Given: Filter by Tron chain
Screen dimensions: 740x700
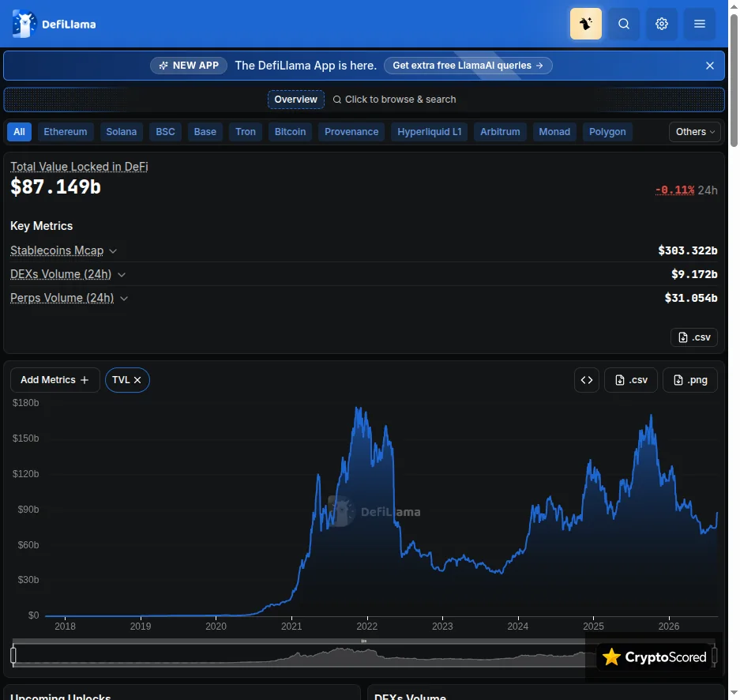Looking at the screenshot, I should pyautogui.click(x=246, y=132).
